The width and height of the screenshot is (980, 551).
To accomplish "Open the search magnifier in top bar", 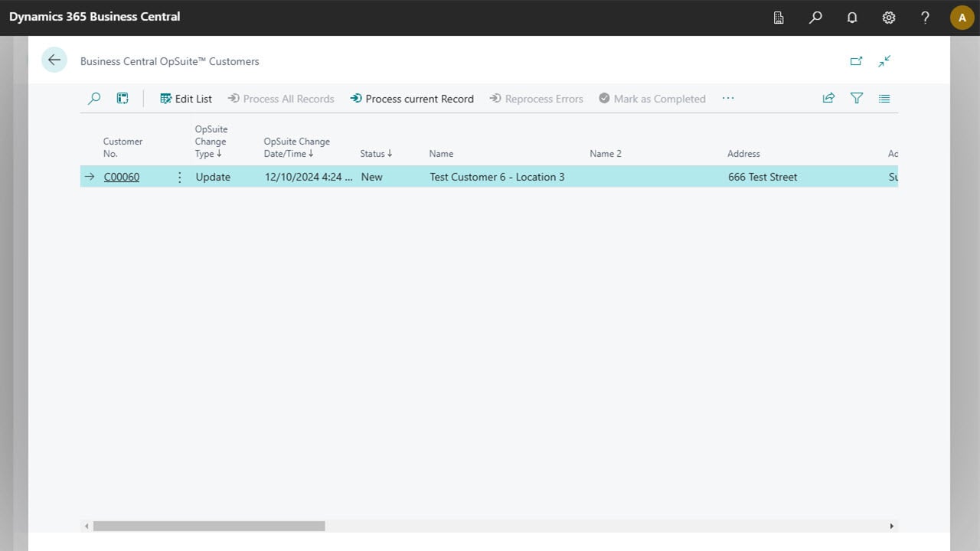I will pyautogui.click(x=815, y=18).
